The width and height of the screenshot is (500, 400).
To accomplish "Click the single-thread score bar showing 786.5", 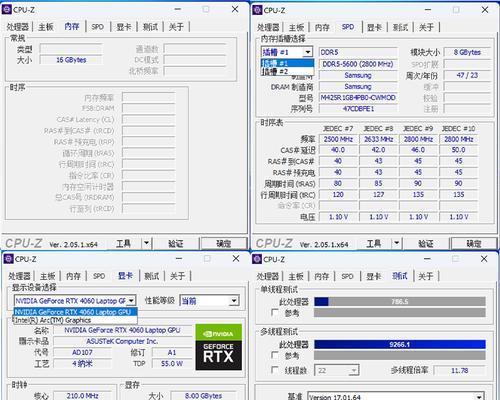I will coord(400,302).
